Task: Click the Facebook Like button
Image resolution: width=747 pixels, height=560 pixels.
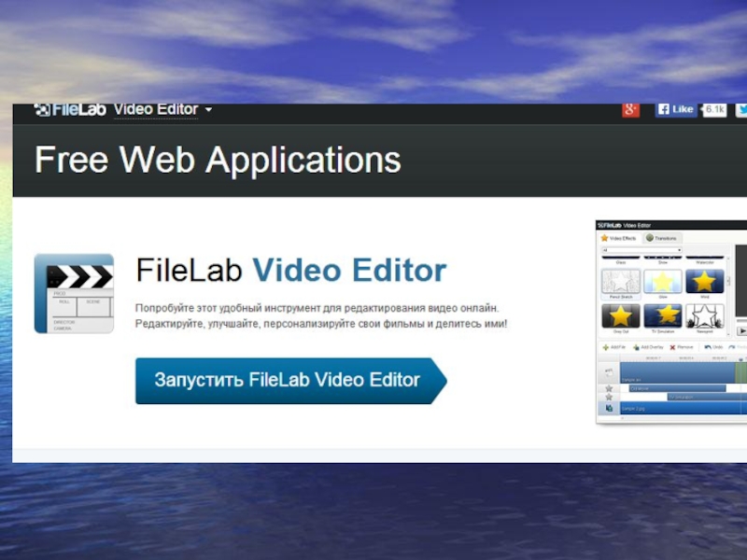Action: pyautogui.click(x=676, y=109)
